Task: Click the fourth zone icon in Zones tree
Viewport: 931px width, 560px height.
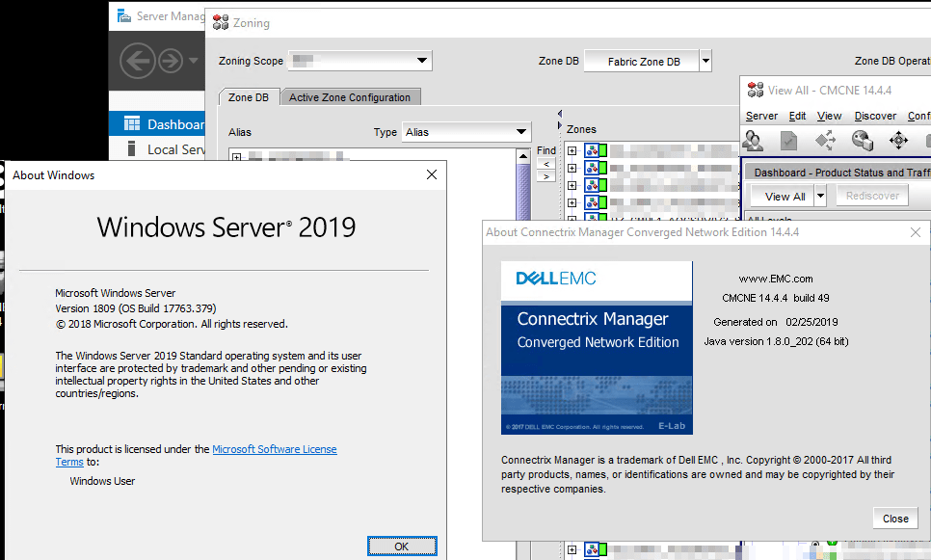Action: point(596,202)
